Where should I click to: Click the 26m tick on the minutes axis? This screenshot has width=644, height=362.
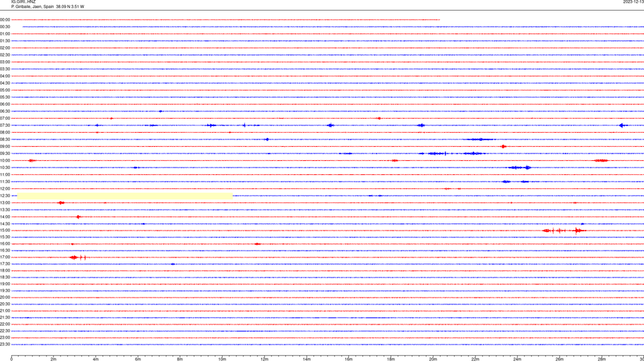point(559,359)
